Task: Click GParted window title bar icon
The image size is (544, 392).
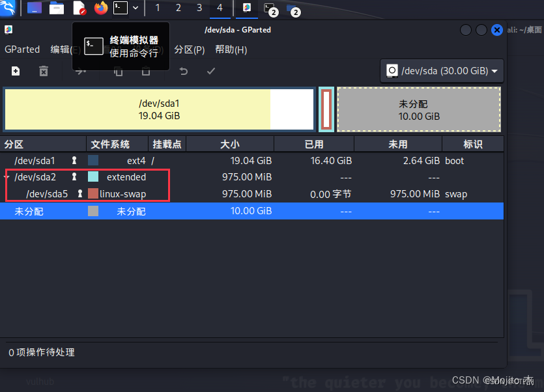Action: 8,30
